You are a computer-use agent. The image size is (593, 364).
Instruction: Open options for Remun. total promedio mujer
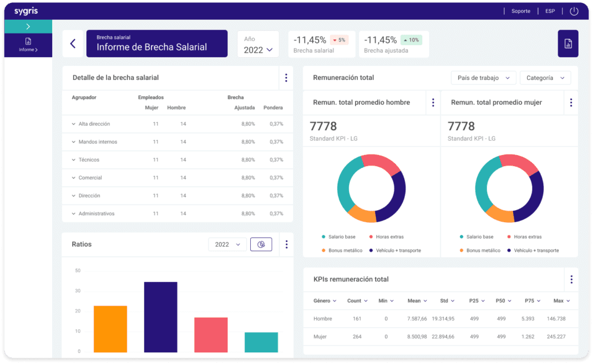[x=571, y=102]
